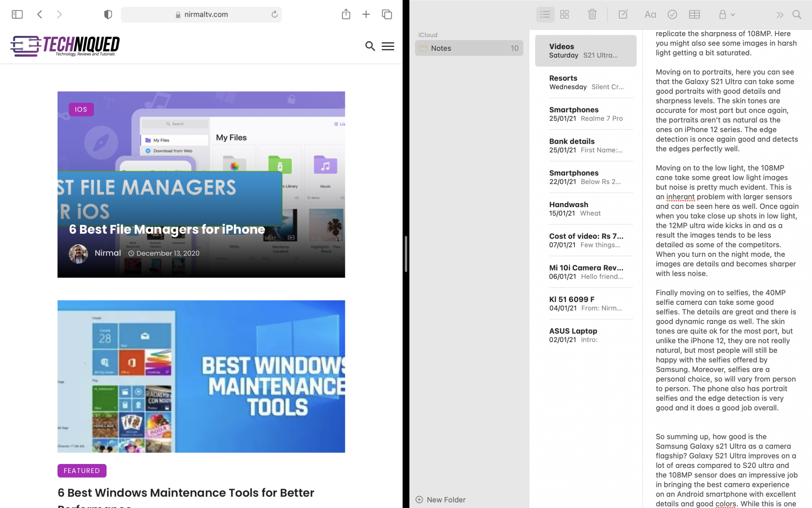Open the ASUS Laptop note
Screen dimensions: 812x508
click(586, 335)
